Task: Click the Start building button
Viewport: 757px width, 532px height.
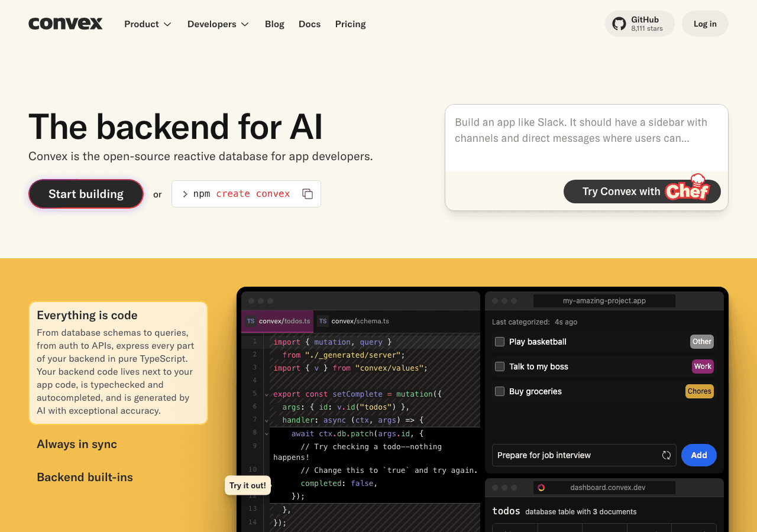Action: [86, 193]
